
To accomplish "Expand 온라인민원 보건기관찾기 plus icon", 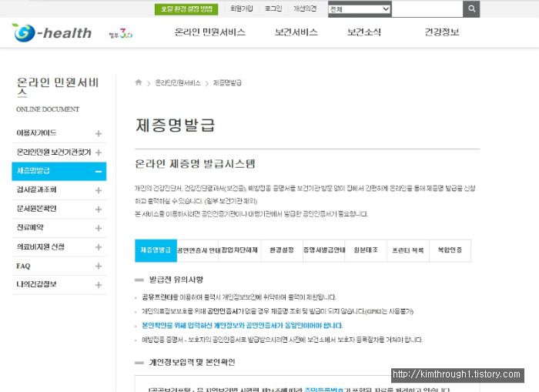I will point(99,152).
